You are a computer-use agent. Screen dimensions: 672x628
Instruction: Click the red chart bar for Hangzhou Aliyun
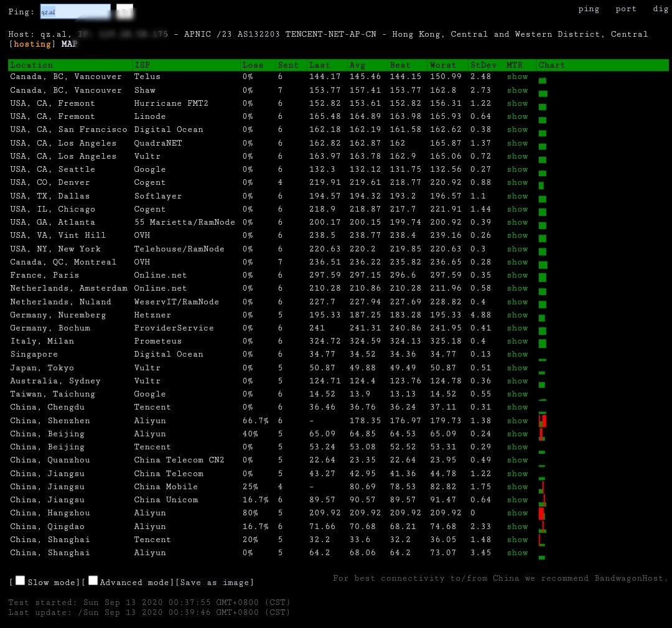tap(541, 513)
